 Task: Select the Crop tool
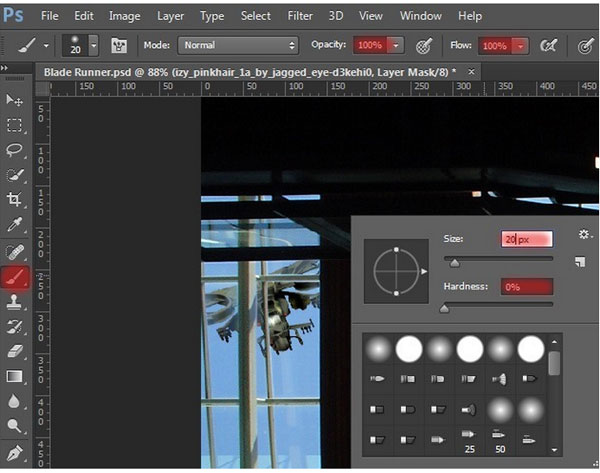coord(14,199)
